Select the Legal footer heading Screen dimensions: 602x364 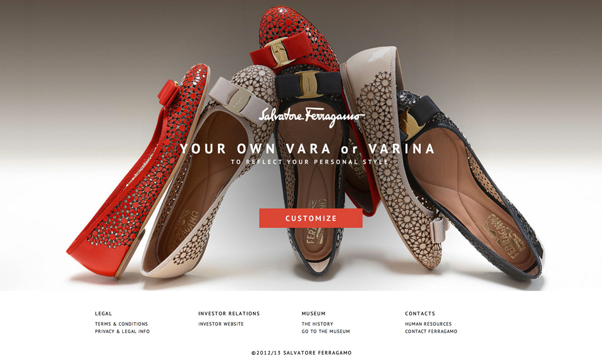(103, 314)
